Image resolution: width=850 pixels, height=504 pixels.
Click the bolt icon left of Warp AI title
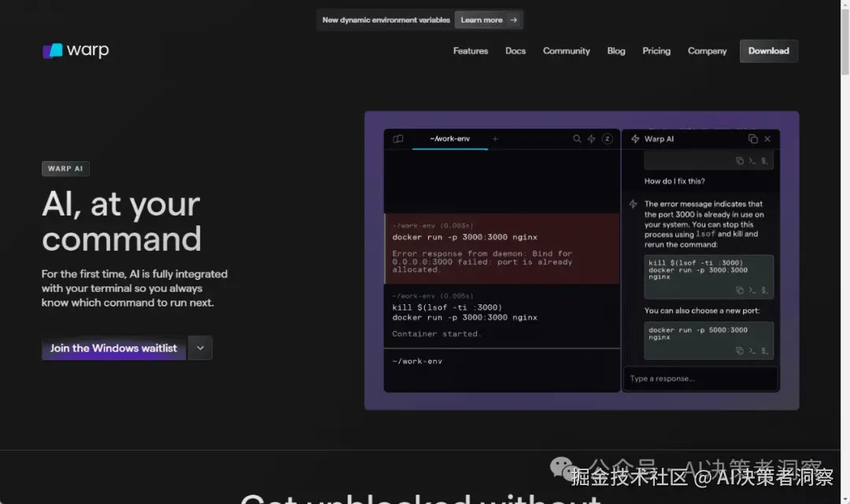[x=635, y=139]
